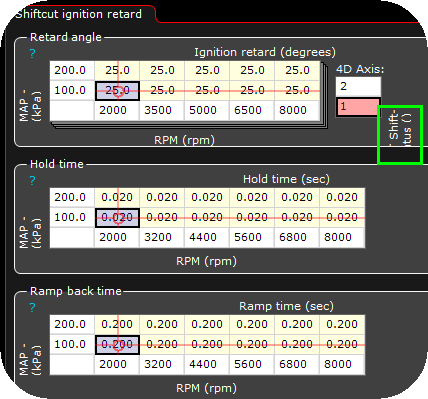Select the Shiftcut ignition retard tab

coord(79,14)
